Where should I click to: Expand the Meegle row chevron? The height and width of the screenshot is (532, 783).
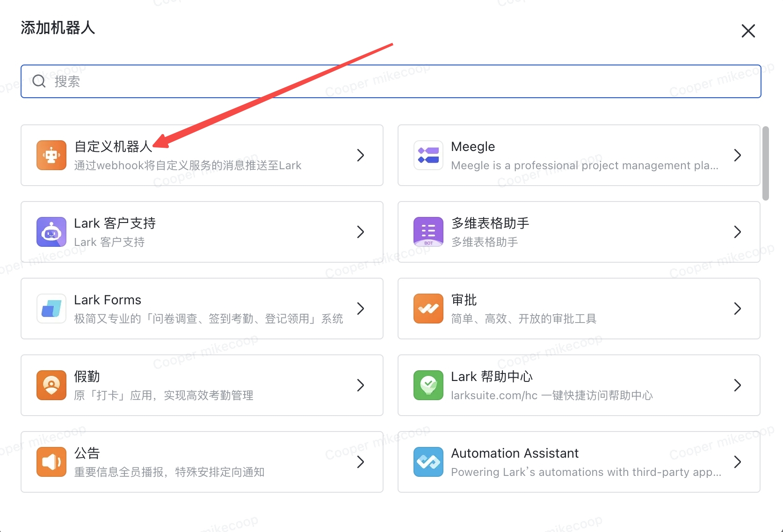pos(738,155)
